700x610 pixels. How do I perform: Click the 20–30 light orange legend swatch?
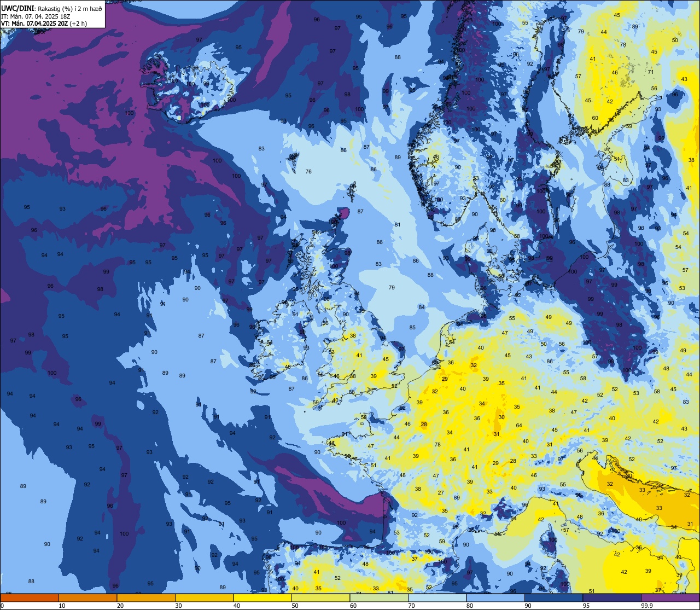click(146, 597)
